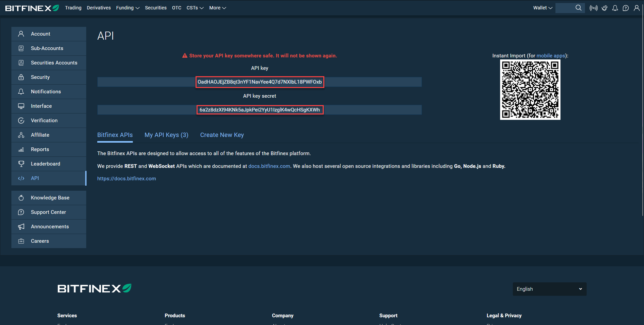Click the Announcements megaphone icon

click(x=21, y=227)
